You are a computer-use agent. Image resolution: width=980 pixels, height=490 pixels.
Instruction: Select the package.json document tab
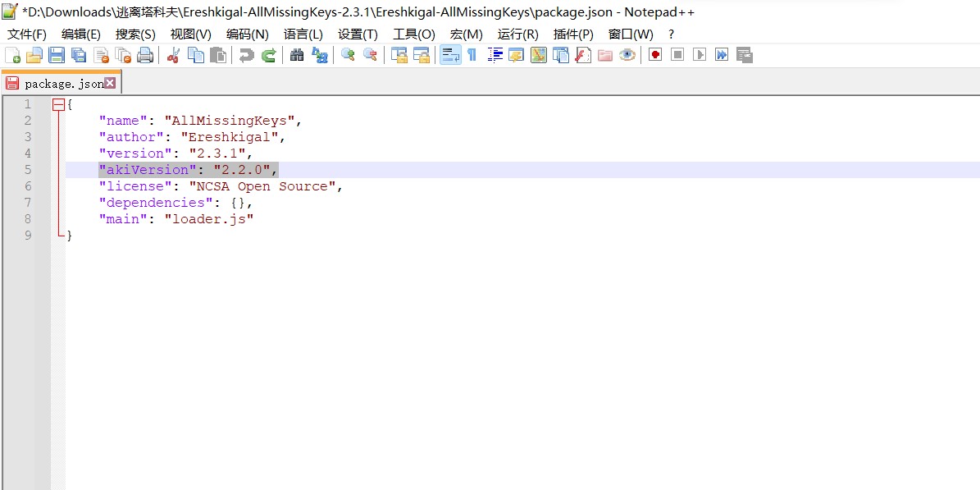61,83
